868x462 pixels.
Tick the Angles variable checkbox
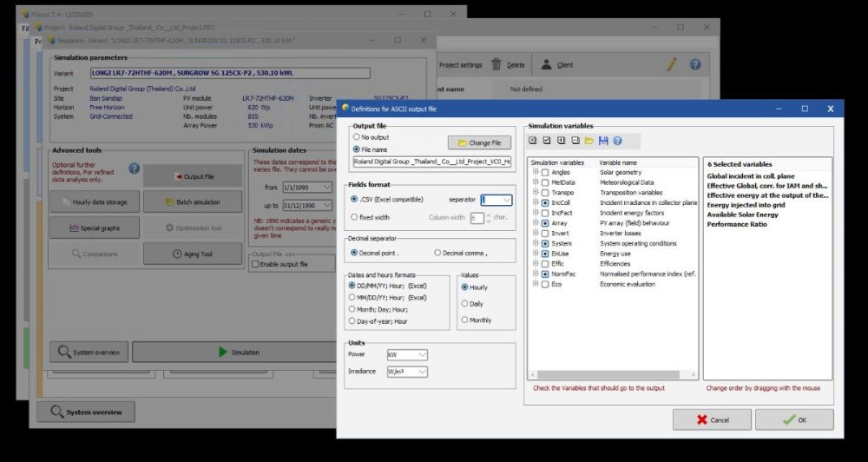(544, 173)
